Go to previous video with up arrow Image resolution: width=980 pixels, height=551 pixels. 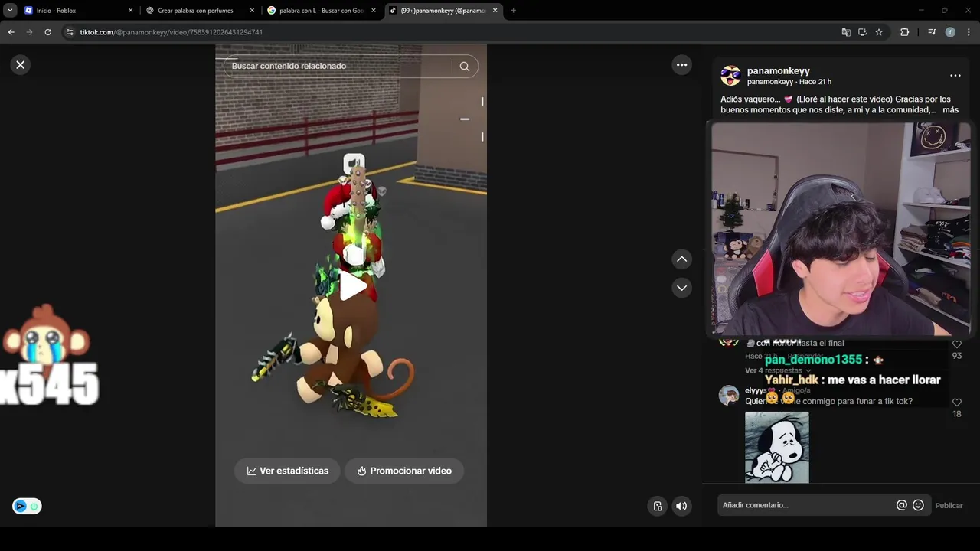[x=681, y=259]
